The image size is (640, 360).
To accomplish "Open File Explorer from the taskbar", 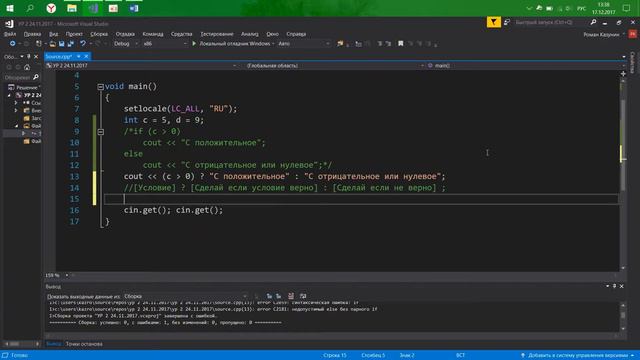I will (x=72, y=8).
